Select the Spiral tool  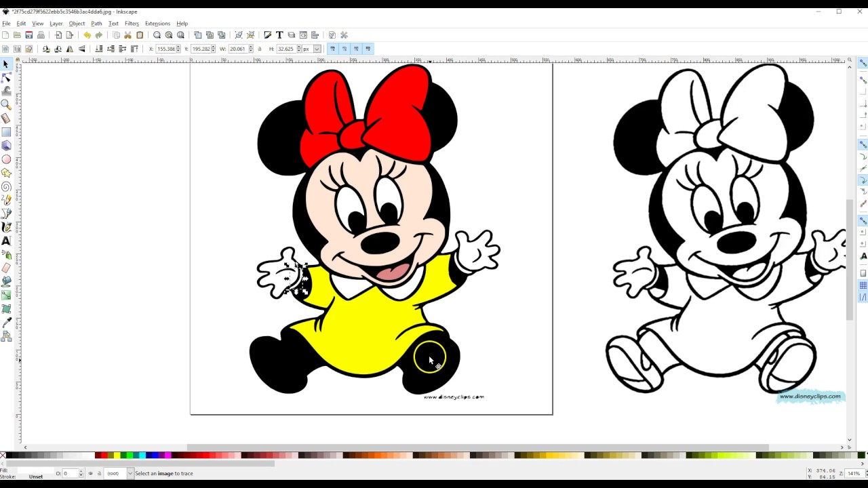pos(6,187)
